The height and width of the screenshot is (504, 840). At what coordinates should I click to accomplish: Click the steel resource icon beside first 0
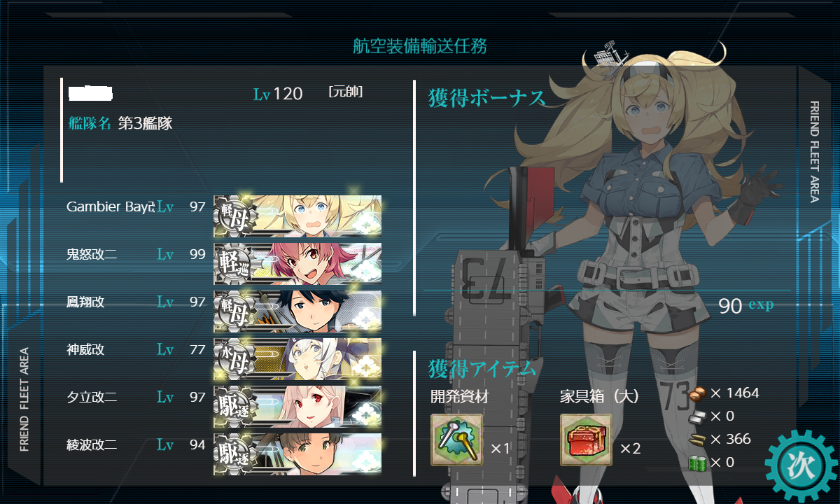point(698,416)
